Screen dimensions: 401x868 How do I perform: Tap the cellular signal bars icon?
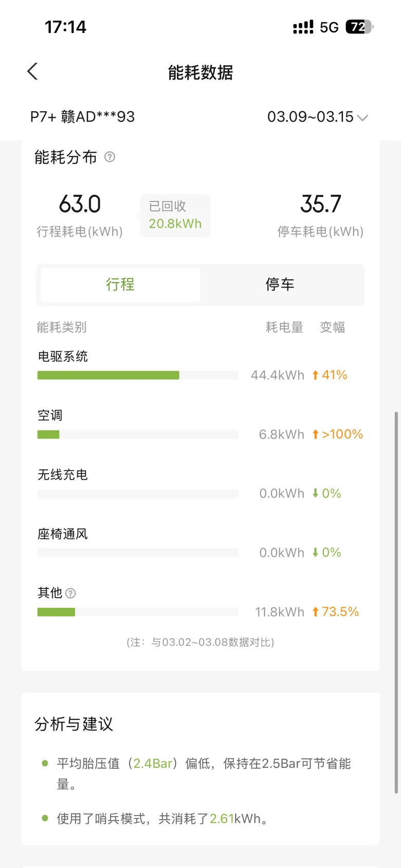pos(303,27)
